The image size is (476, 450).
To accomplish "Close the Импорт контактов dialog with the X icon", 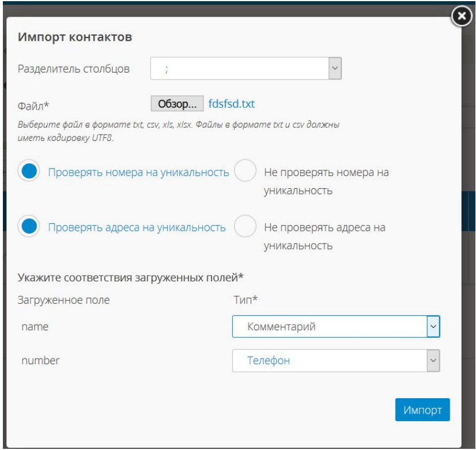I will [x=462, y=18].
